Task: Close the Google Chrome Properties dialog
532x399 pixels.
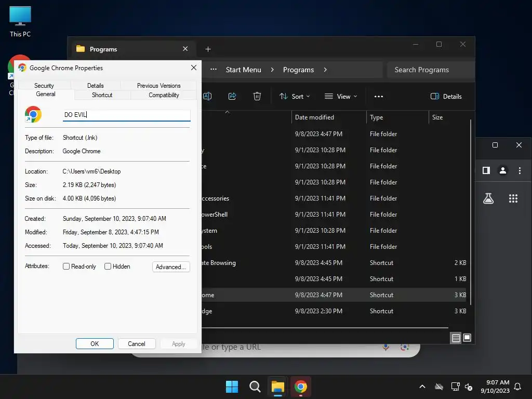Action: click(x=194, y=68)
